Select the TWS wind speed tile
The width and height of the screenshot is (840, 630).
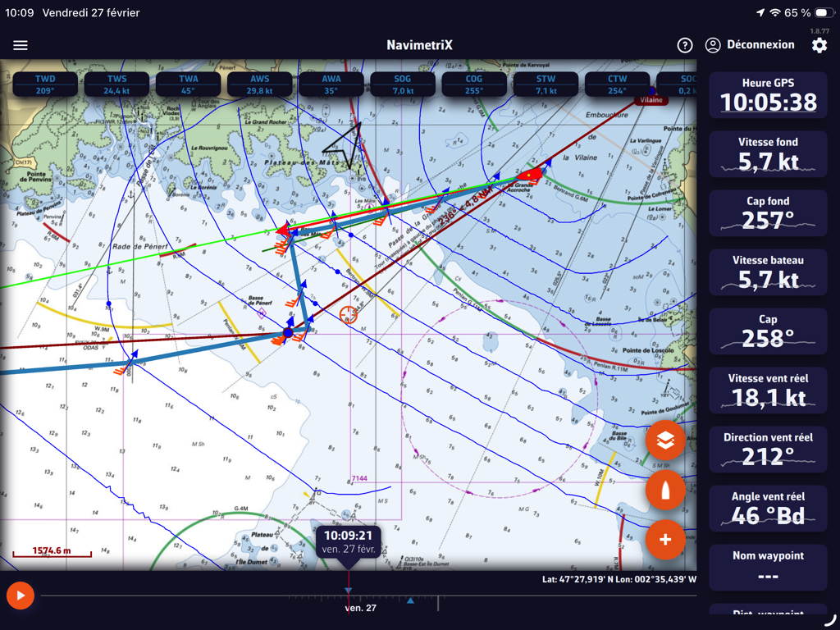point(116,84)
